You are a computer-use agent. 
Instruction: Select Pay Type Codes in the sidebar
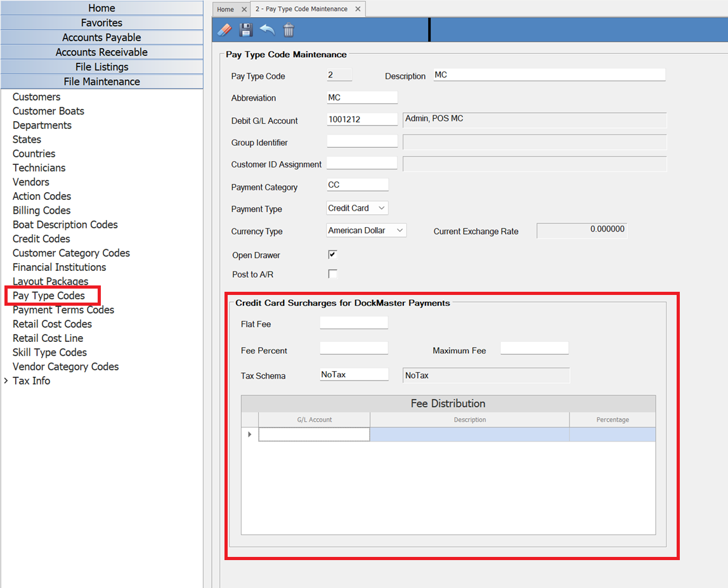pos(49,296)
